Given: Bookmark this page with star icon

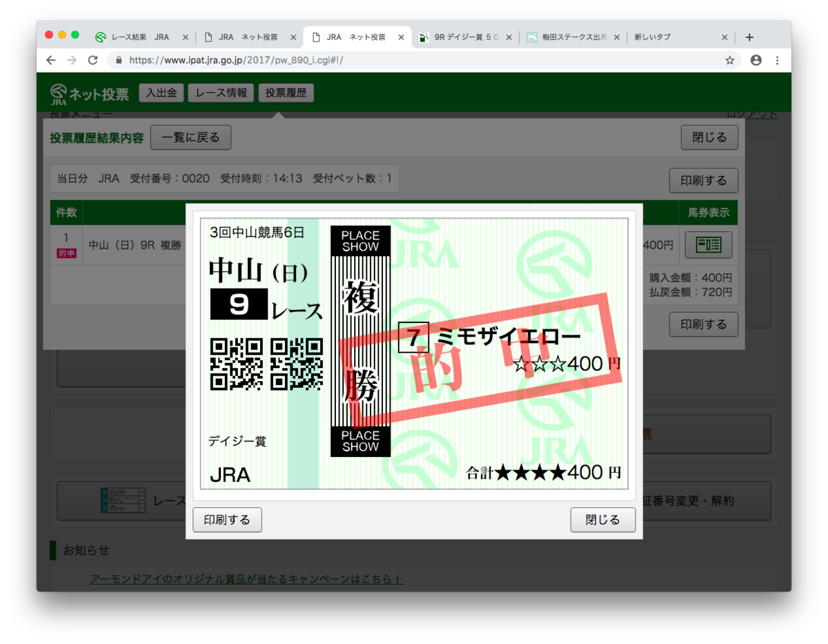Looking at the screenshot, I should tap(729, 60).
